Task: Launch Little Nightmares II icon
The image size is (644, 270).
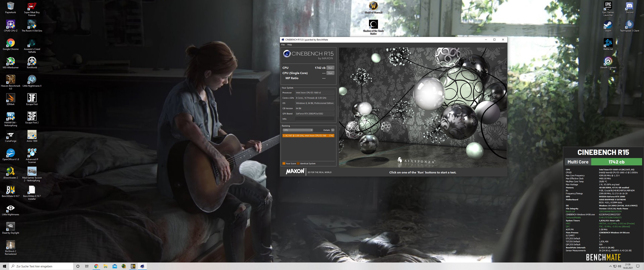Action: (32, 81)
